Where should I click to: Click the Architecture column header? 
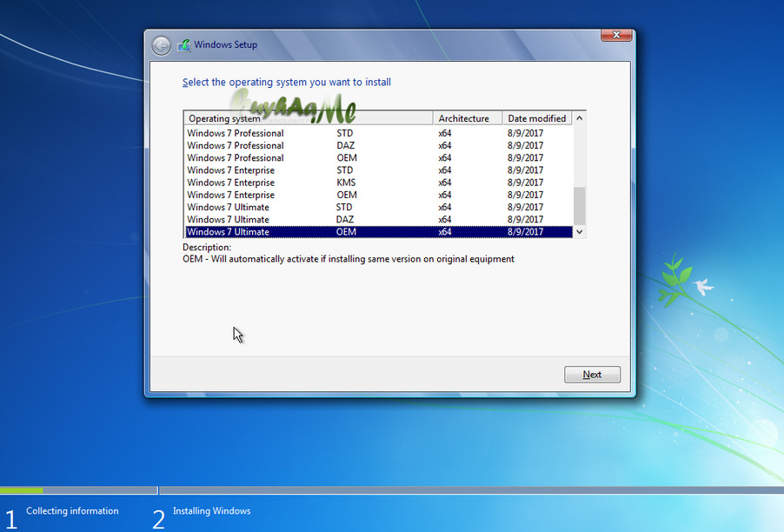[x=467, y=118]
